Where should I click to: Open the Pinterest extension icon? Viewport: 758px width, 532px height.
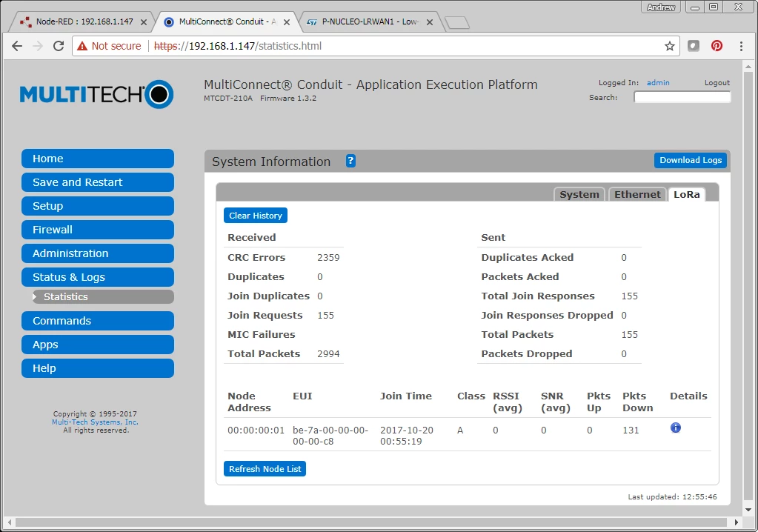pos(717,46)
